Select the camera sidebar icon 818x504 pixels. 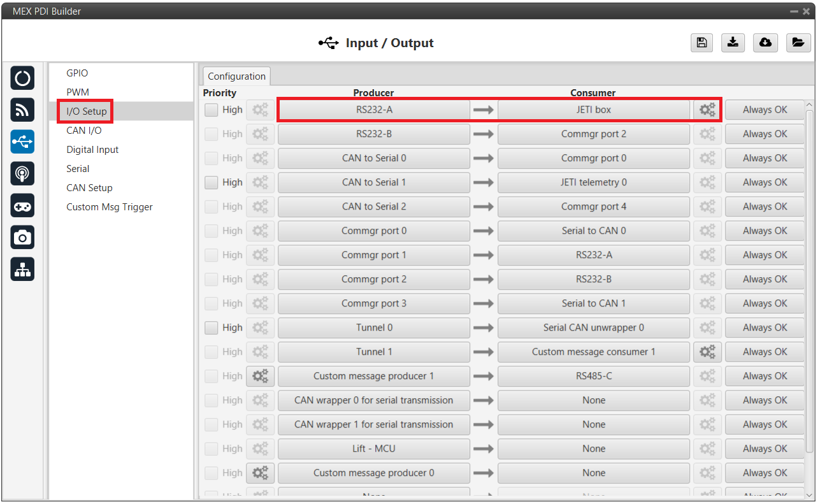pos(22,238)
